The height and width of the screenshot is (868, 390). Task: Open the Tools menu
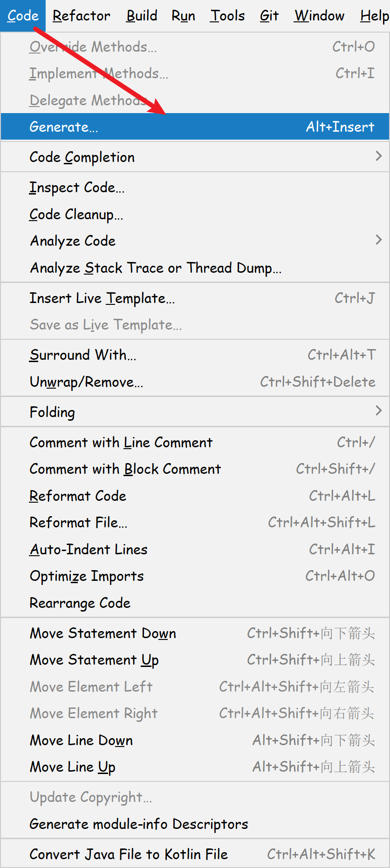tap(227, 16)
